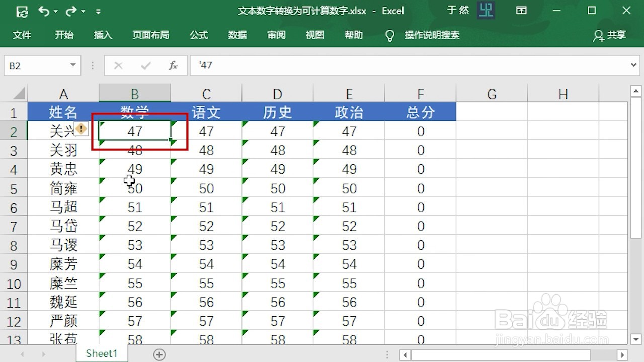Select 历史 cell with 54

[278, 264]
